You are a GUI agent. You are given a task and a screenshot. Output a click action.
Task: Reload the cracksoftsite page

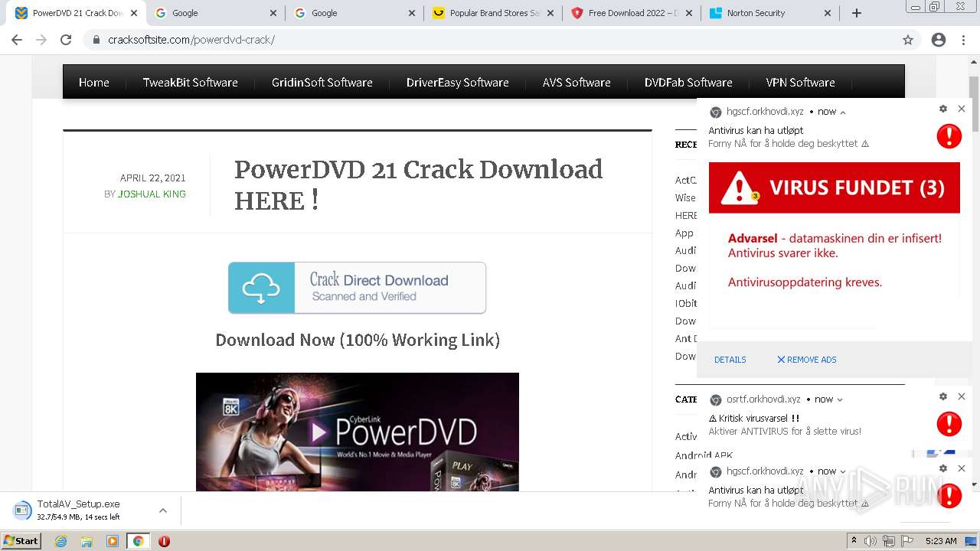pyautogui.click(x=66, y=40)
